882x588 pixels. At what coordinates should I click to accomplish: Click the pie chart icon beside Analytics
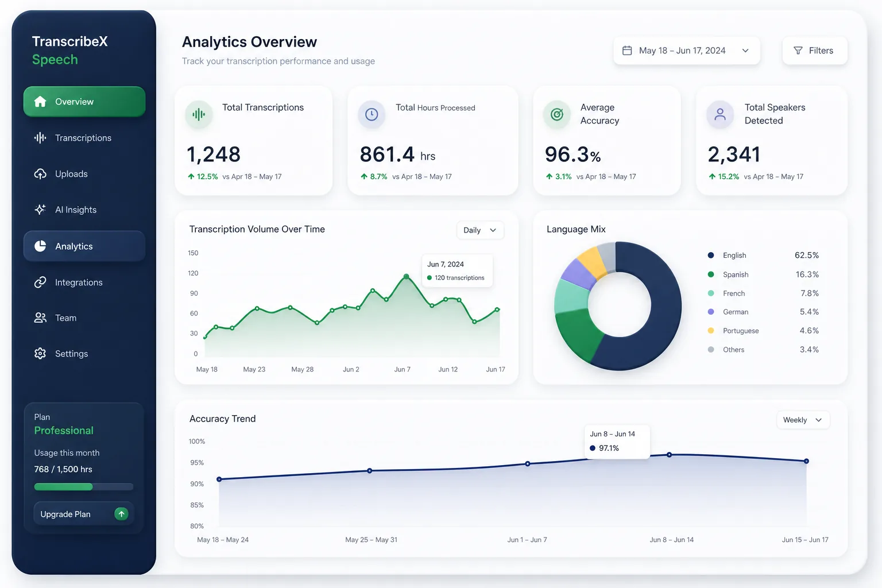coord(40,246)
